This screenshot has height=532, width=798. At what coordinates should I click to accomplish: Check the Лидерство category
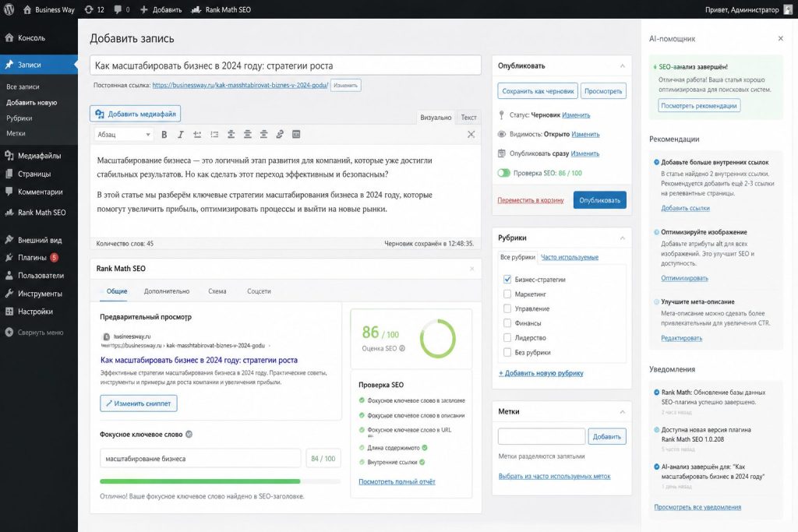click(507, 338)
